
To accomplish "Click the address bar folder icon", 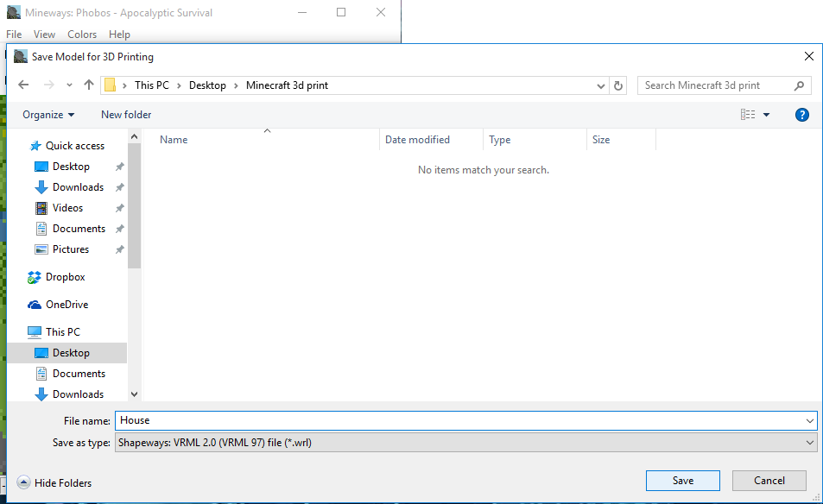I will (x=110, y=85).
